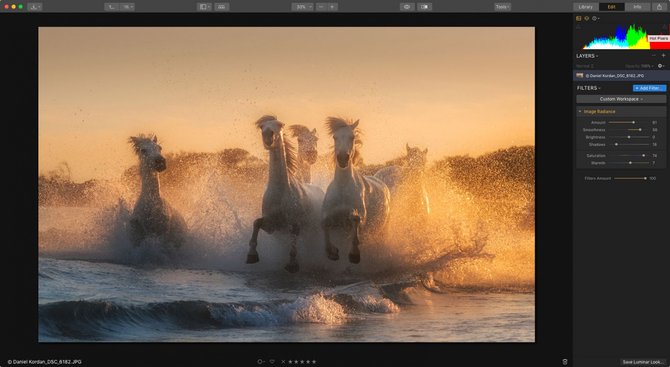Expand the Custom Workspace dropdown

(x=621, y=99)
